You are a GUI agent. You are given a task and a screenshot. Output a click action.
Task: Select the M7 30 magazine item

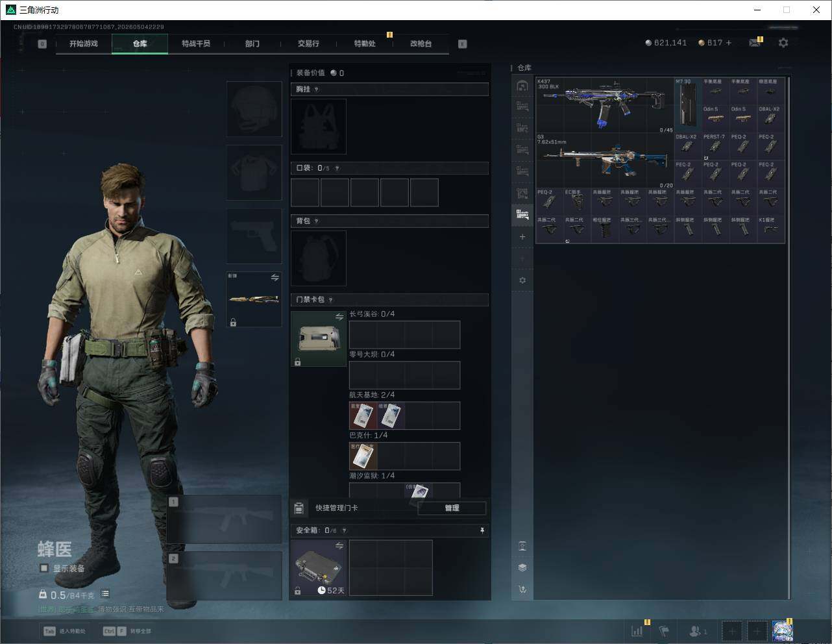688,105
